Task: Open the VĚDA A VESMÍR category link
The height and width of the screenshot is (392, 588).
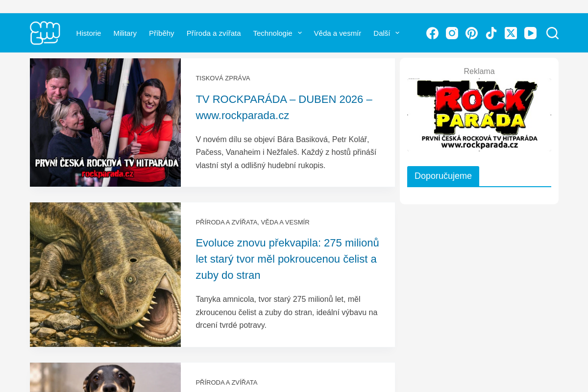Action: click(x=286, y=222)
